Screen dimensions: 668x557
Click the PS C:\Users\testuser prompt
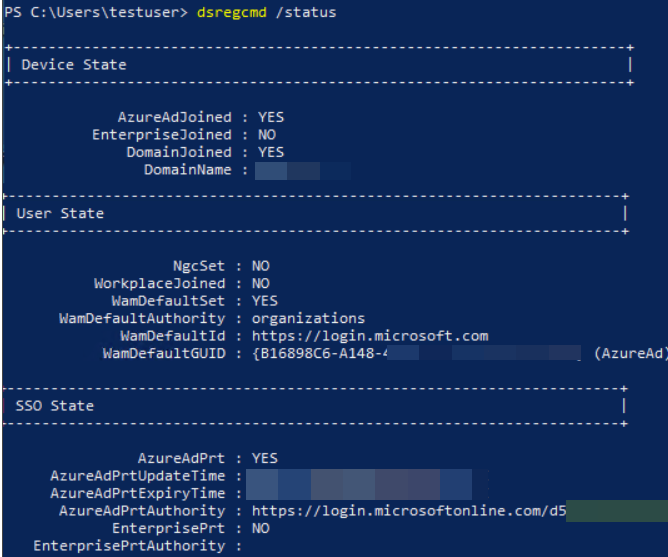[x=96, y=12]
